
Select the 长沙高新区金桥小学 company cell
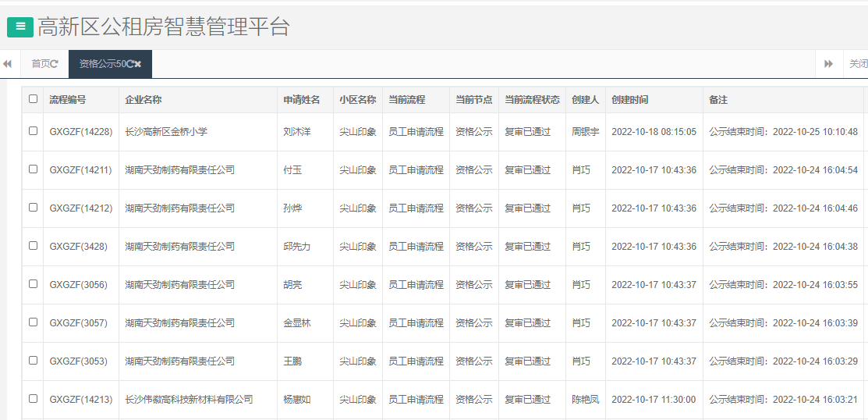166,132
